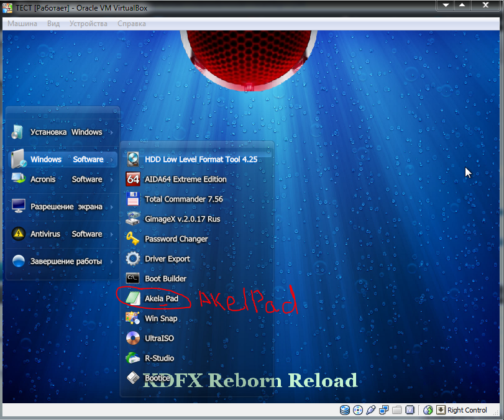Choose Разрешение экрана menu entry
Viewport: 504px width, 420px height.
click(x=62, y=206)
